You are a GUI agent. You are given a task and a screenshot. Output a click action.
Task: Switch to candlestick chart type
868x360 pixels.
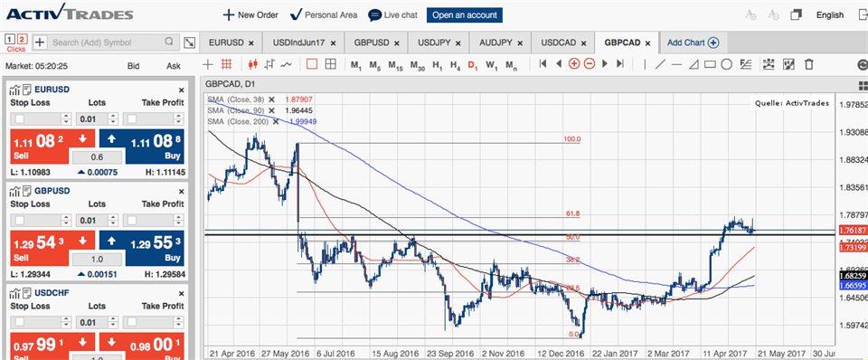pos(253,64)
